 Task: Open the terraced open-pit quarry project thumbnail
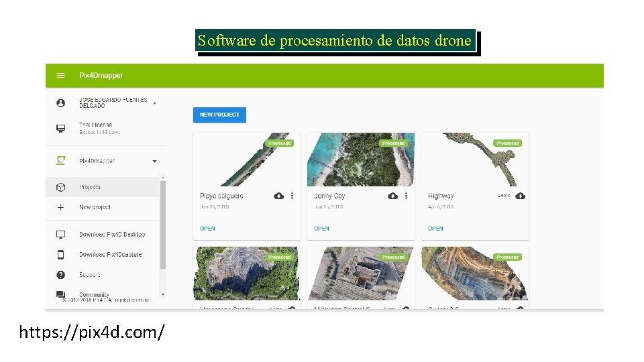point(475,274)
